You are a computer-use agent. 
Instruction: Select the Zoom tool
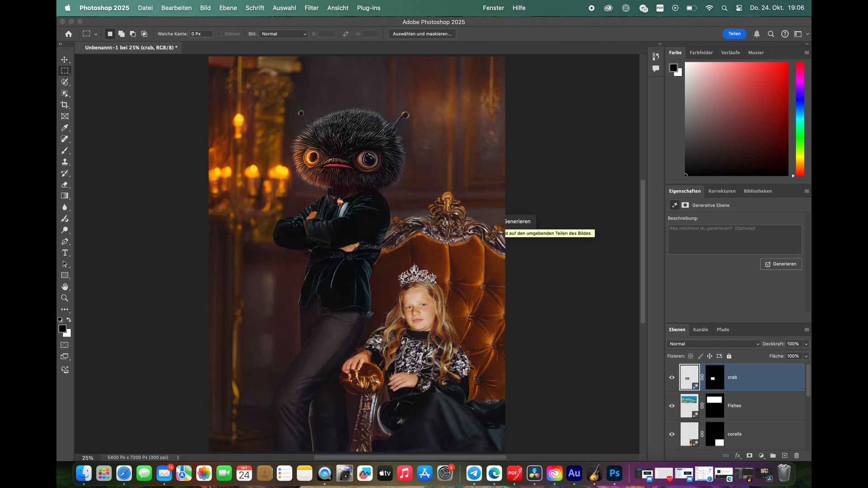pos(65,298)
